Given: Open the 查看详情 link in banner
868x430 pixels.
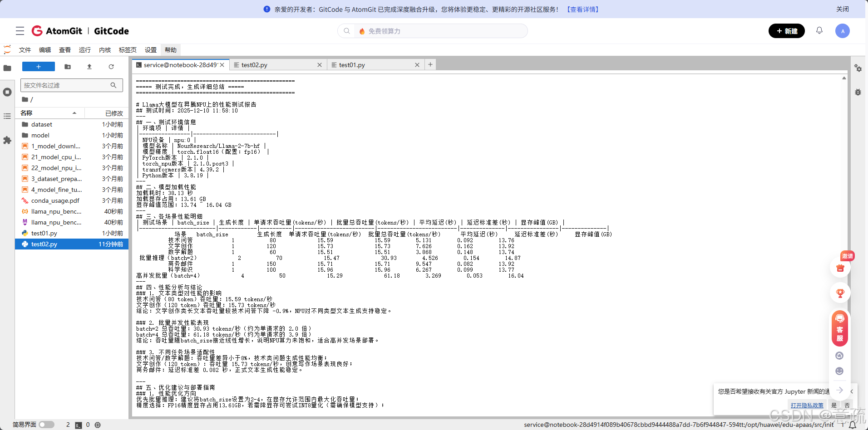Looking at the screenshot, I should point(582,9).
